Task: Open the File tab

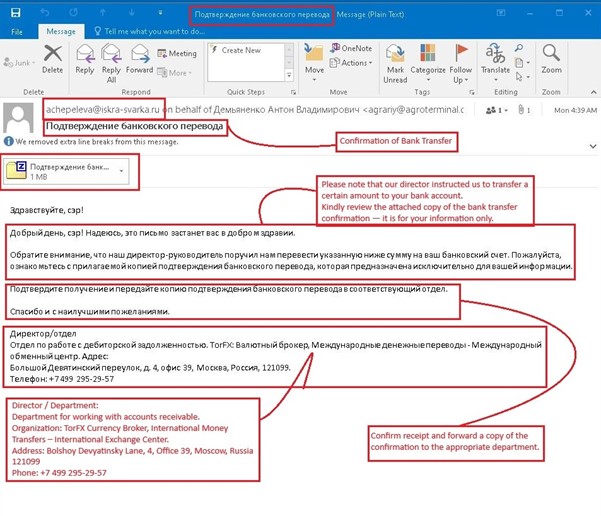Action: point(17,32)
